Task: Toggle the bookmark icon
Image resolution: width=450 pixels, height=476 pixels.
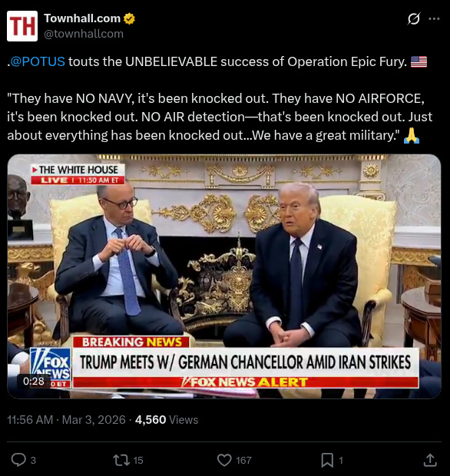Action: [x=327, y=460]
